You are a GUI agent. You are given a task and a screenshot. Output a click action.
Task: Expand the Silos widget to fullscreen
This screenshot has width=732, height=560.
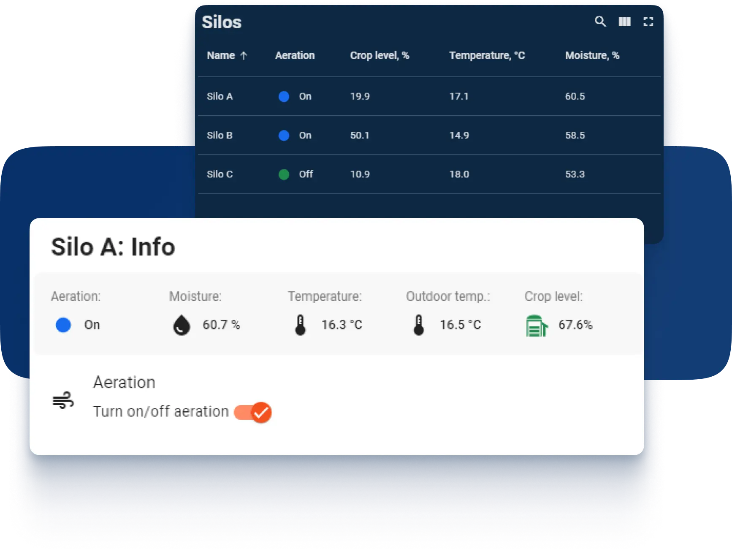click(648, 22)
